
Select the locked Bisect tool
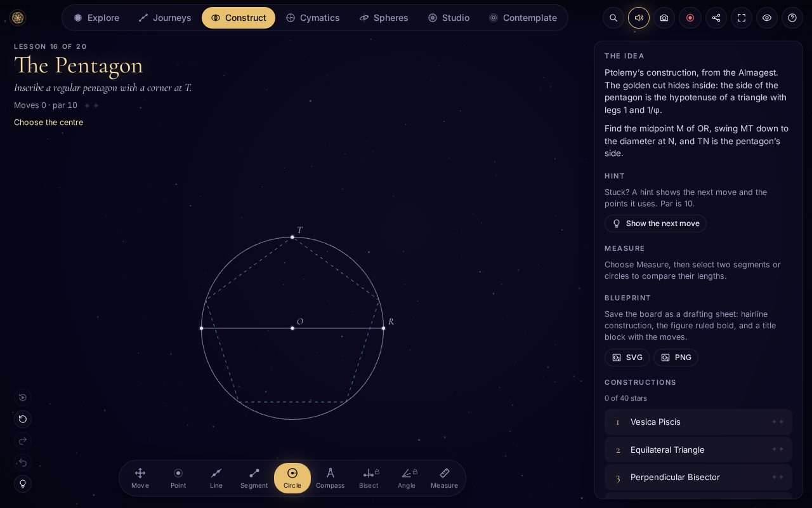369,478
